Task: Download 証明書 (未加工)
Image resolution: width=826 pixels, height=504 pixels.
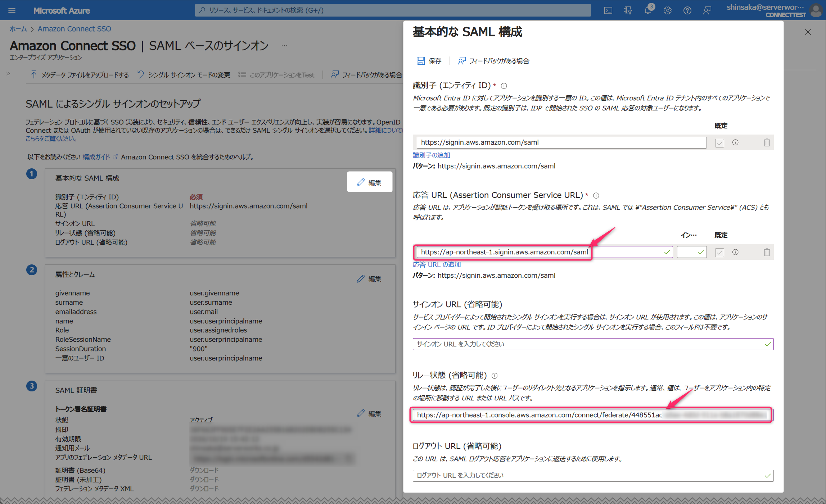Action: [x=204, y=480]
